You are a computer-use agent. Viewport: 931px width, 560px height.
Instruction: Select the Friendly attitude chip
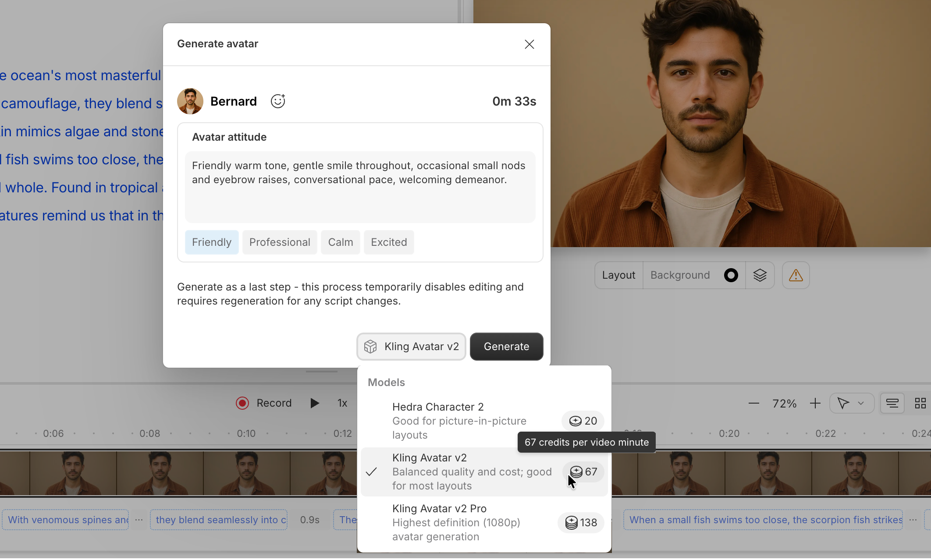coord(211,242)
